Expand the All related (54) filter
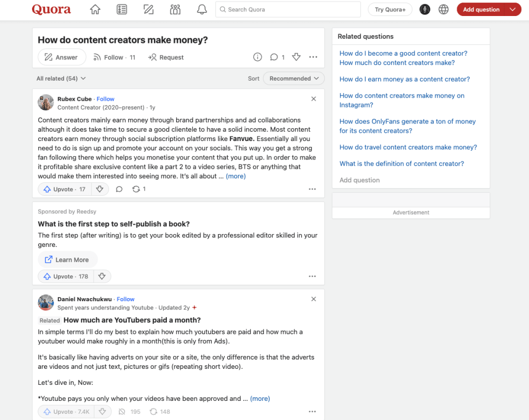 tap(61, 78)
